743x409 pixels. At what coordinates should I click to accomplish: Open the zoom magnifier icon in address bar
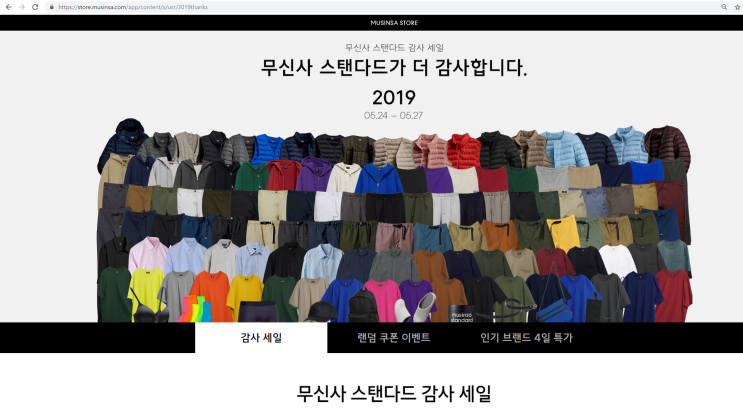pos(724,7)
